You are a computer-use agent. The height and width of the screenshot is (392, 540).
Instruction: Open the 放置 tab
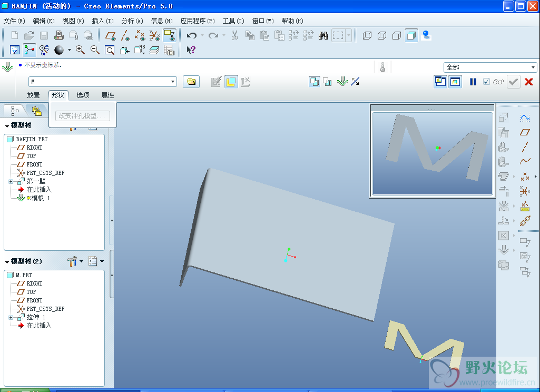(33, 95)
